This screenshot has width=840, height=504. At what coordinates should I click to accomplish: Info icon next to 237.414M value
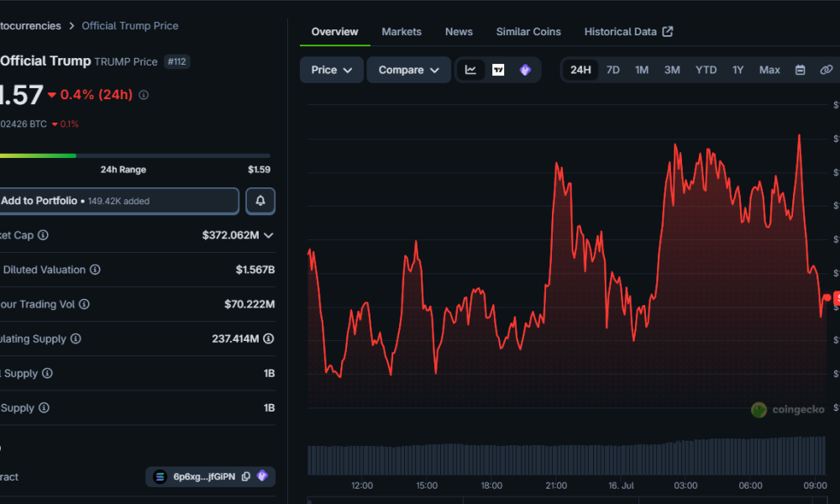(269, 339)
